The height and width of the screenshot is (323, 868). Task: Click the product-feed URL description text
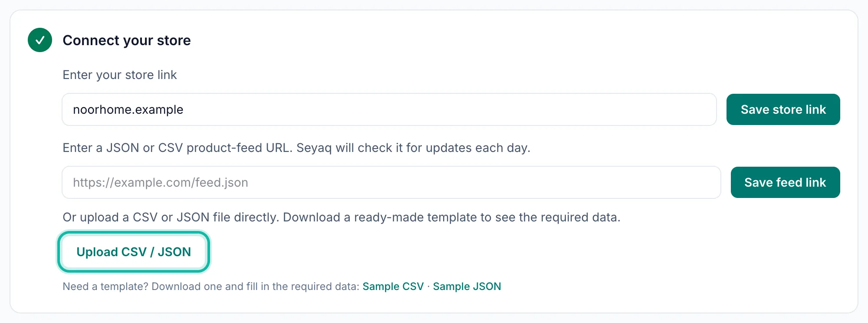point(296,148)
